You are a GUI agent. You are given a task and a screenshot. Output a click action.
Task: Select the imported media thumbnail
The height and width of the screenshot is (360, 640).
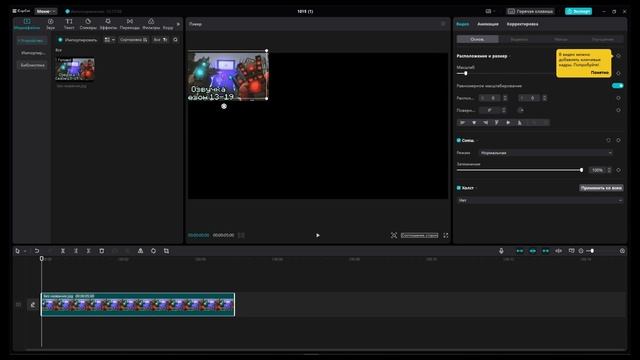(x=75, y=69)
